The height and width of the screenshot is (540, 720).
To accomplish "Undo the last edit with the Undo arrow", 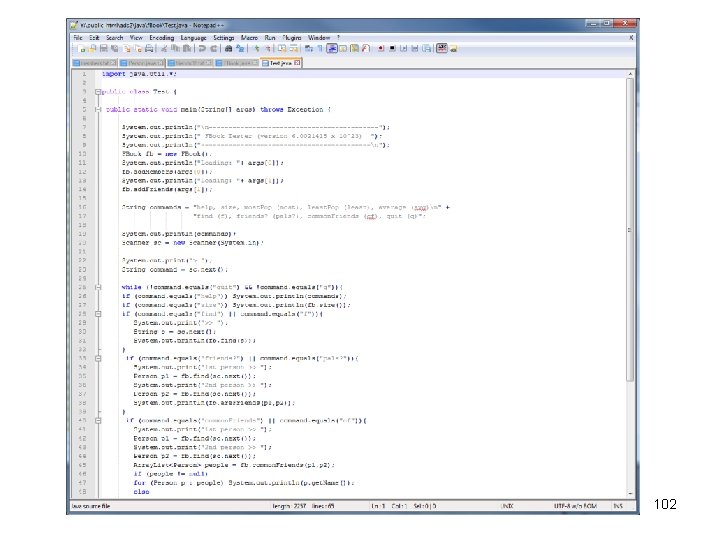I will 202,48.
